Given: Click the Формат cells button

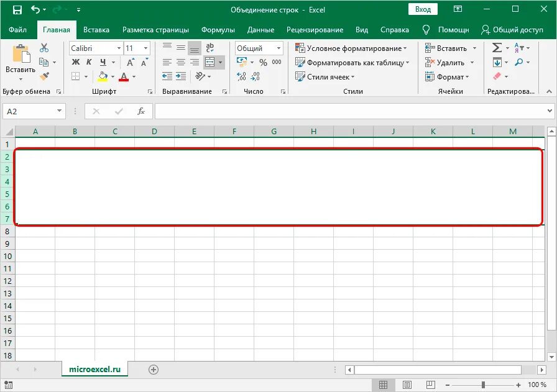Looking at the screenshot, I should (x=447, y=76).
